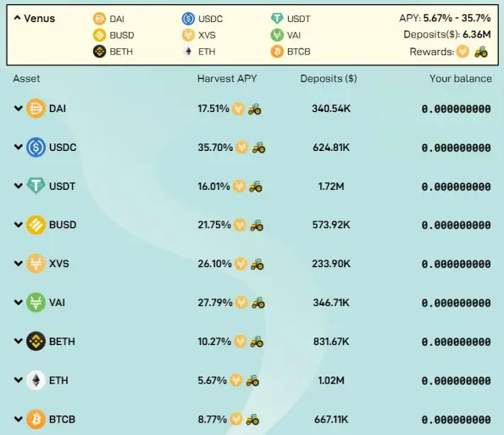Image resolution: width=504 pixels, height=435 pixels.
Task: Click the XVS coin icon in asset list
Action: pos(36,264)
